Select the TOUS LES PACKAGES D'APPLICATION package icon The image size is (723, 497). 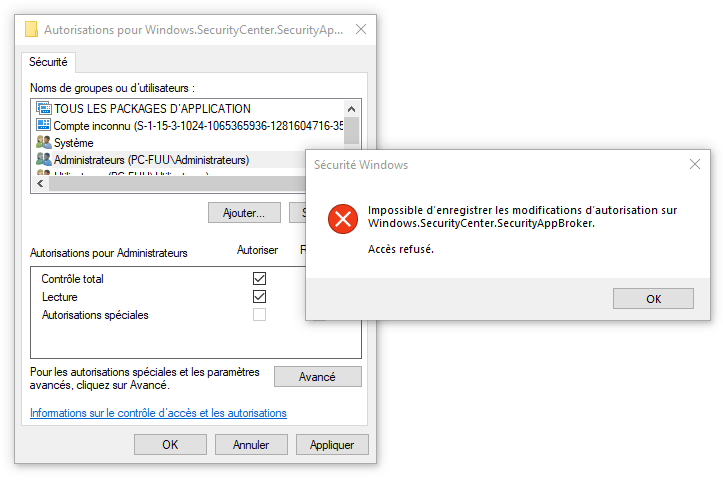tap(44, 108)
